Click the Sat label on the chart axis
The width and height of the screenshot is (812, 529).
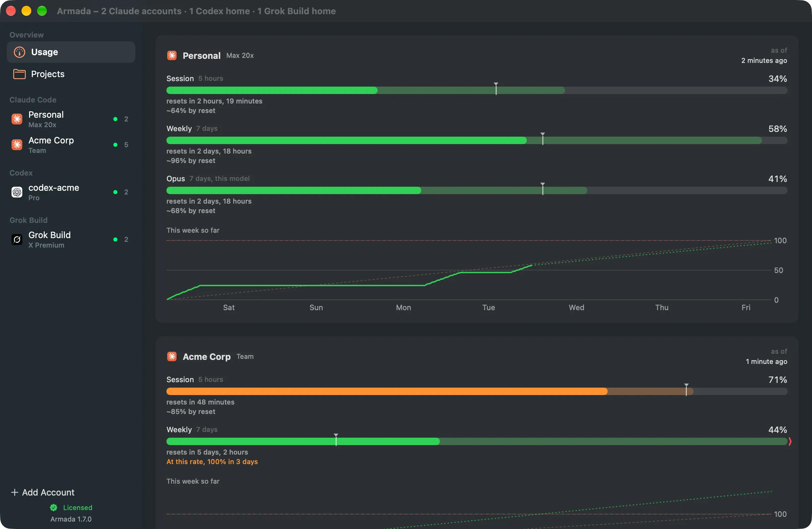229,308
